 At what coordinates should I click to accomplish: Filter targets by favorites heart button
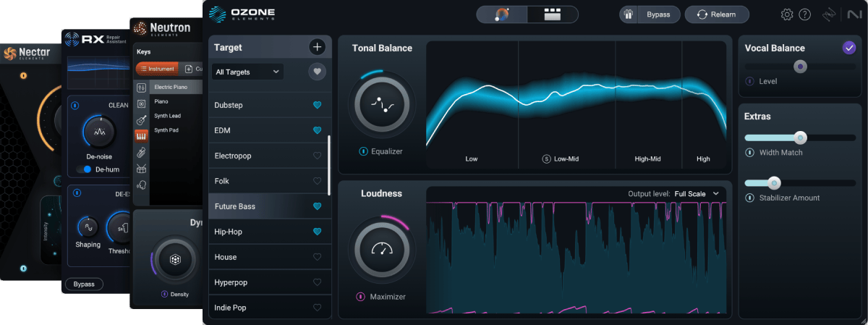coord(317,72)
